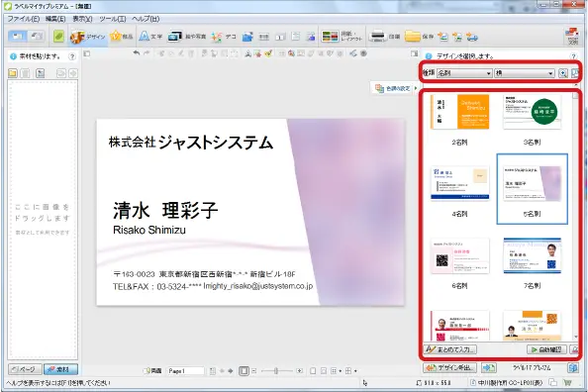Open the 表示(V) menu
This screenshot has width=588, height=392.
click(x=82, y=19)
